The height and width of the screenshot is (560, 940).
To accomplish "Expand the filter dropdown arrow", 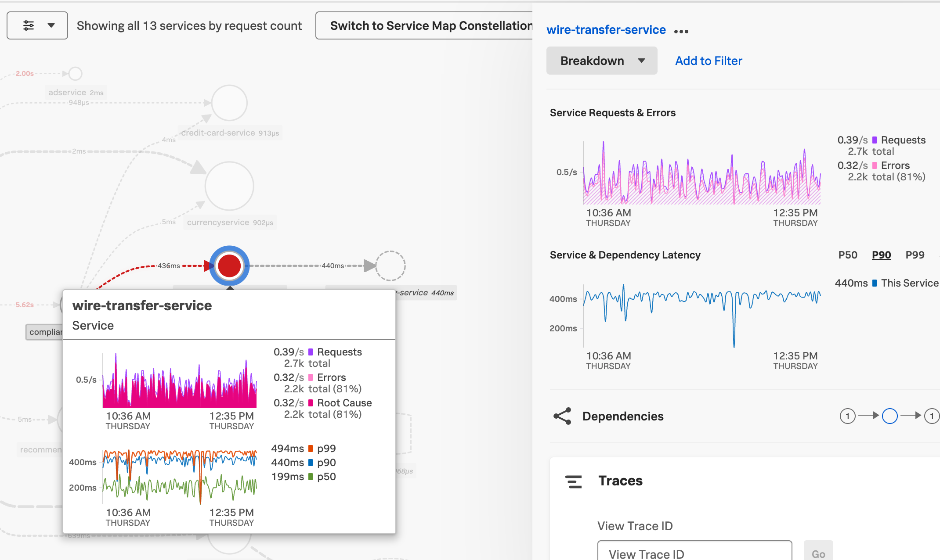I will tap(51, 25).
